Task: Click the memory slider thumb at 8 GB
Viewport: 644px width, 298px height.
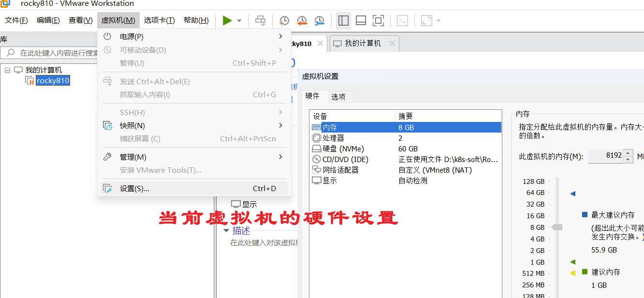Action: [x=557, y=227]
